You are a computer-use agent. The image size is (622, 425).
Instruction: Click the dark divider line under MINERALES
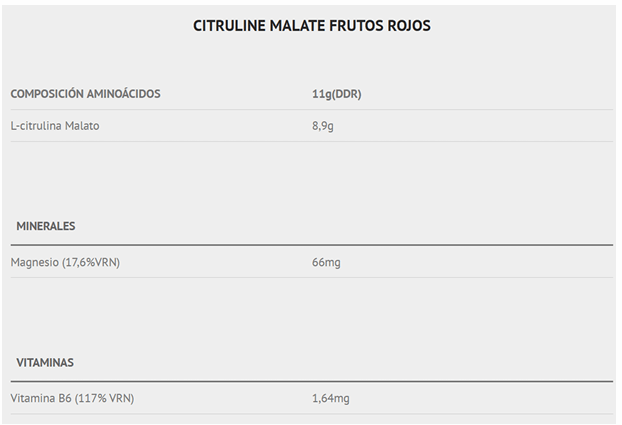pos(311,245)
